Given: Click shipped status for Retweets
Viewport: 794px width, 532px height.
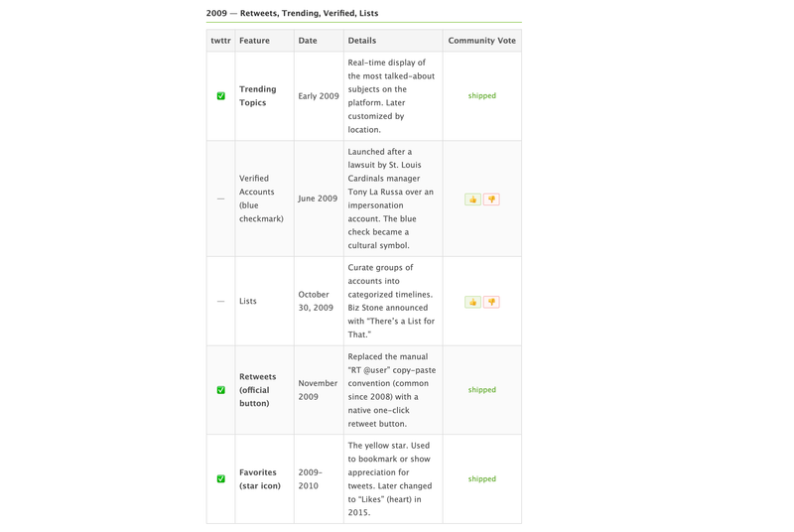Looking at the screenshot, I should [x=481, y=390].
